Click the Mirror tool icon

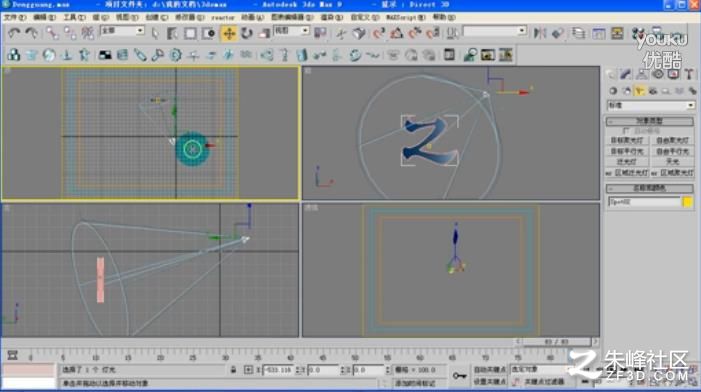pyautogui.click(x=540, y=34)
